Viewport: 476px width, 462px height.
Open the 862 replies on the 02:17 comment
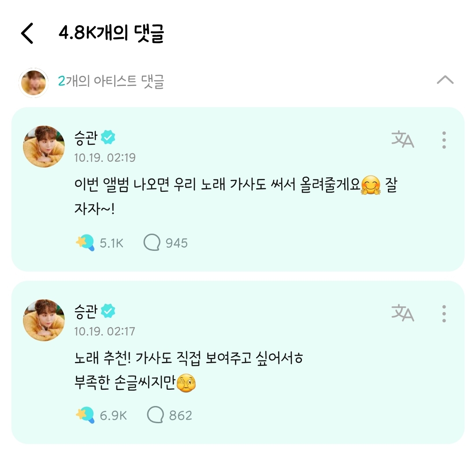pos(155,415)
